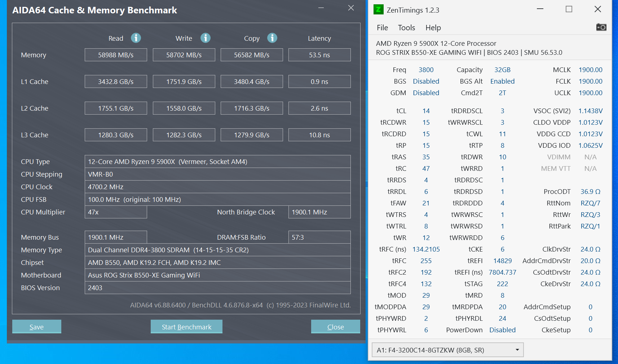The image size is (618, 364).
Task: Click the North Bridge Clock field 1900.1 MHz
Action: click(x=319, y=212)
